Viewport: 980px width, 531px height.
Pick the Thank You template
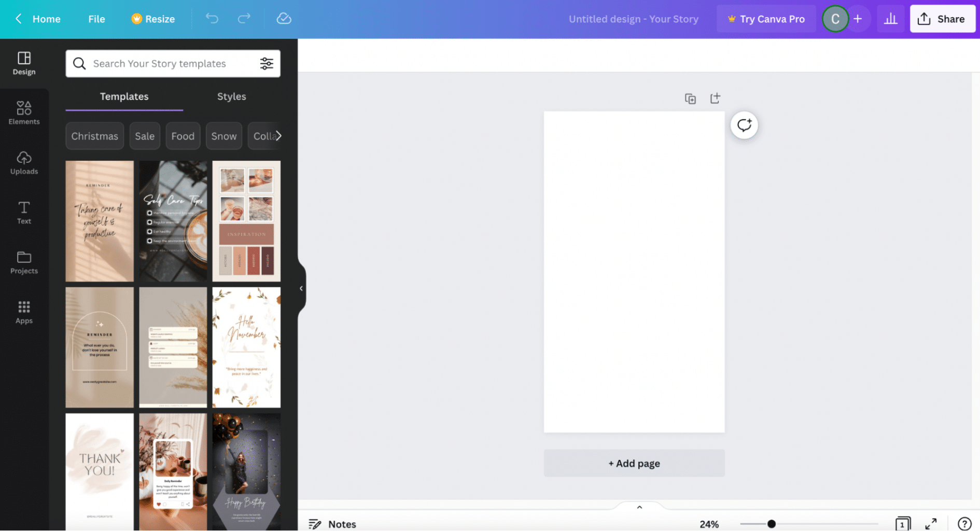click(100, 472)
